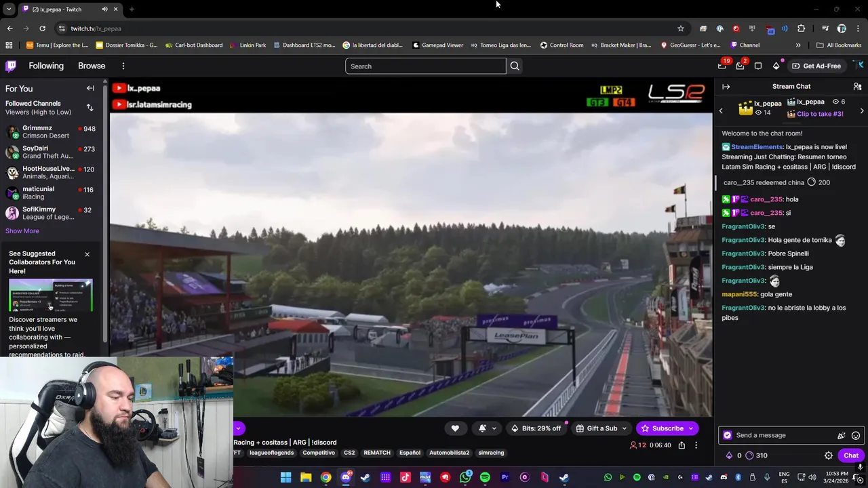The width and height of the screenshot is (868, 488).
Task: Open Windows Start menu
Action: point(285,477)
